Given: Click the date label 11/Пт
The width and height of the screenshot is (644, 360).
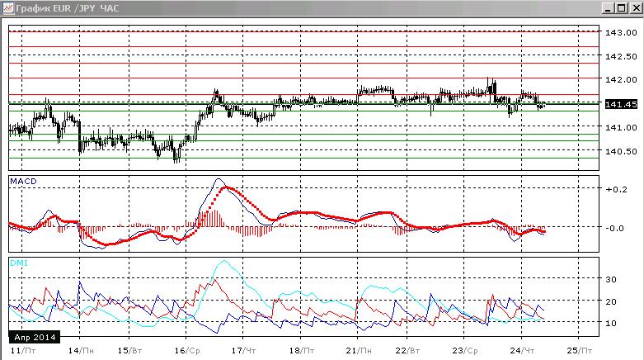Looking at the screenshot, I should click(23, 351).
